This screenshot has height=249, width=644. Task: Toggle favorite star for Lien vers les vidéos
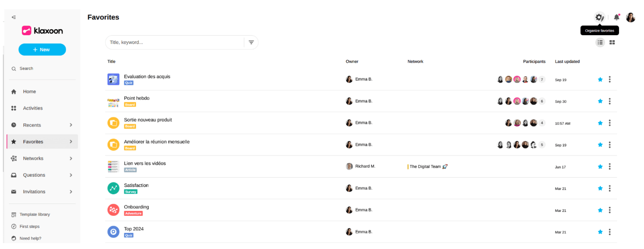pyautogui.click(x=600, y=166)
